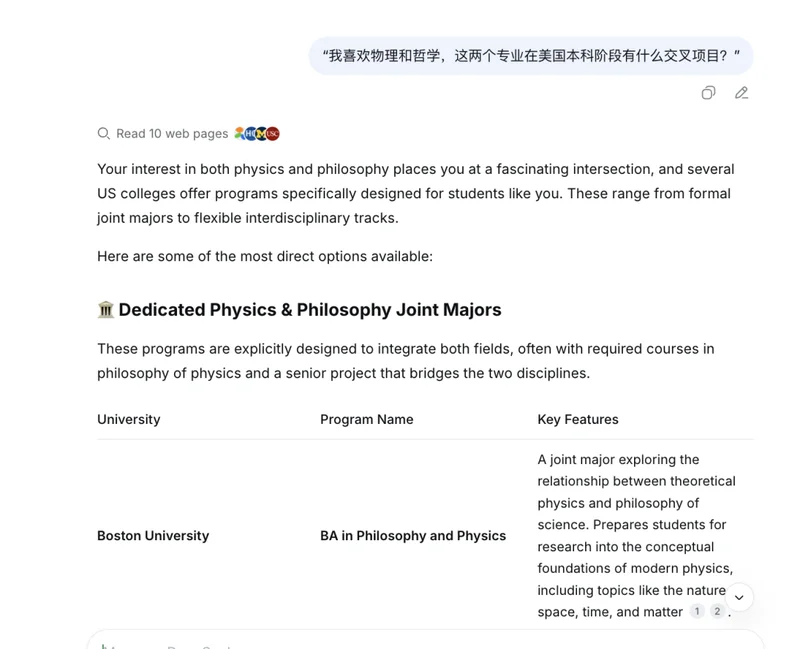
Task: Click the classical building emoji in heading
Action: pos(106,310)
